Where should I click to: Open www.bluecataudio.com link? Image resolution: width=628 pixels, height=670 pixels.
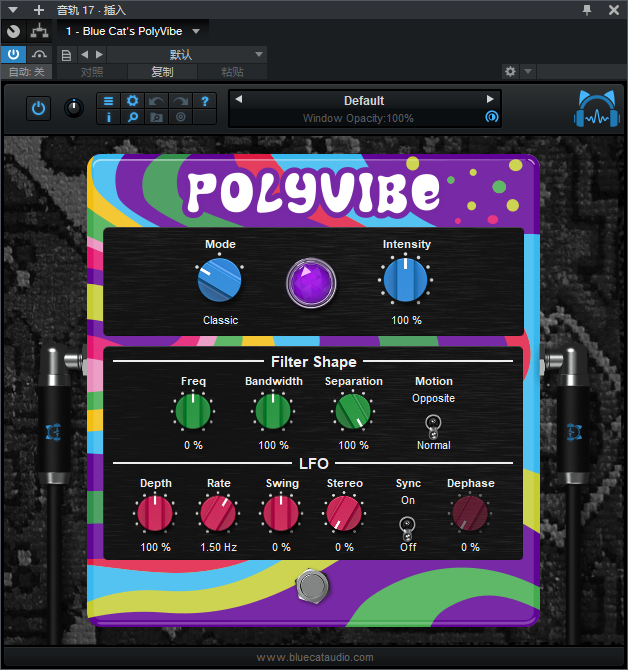pos(315,657)
